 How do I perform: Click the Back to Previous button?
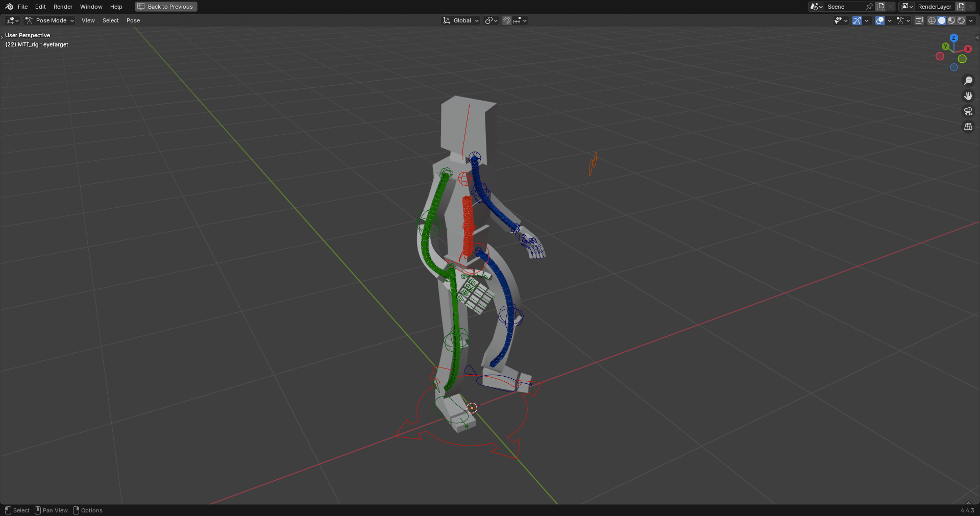pyautogui.click(x=166, y=7)
